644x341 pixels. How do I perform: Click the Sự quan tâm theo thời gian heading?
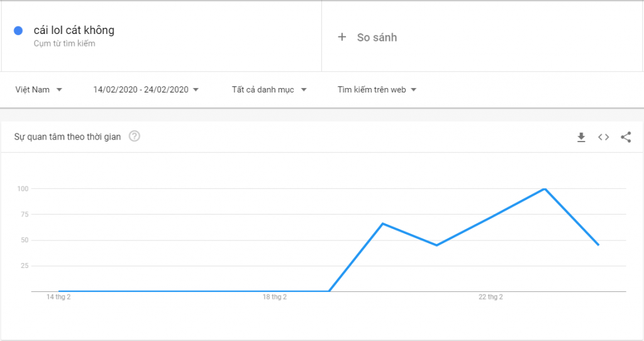click(x=67, y=137)
